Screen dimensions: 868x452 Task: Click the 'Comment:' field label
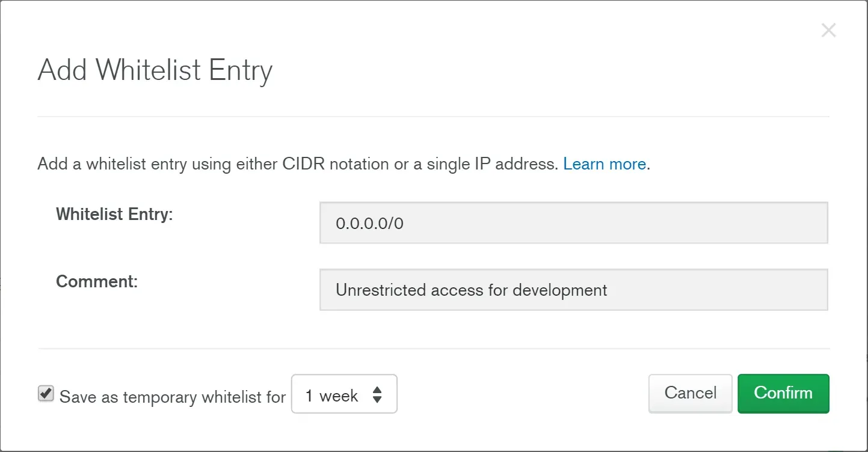pos(97,281)
